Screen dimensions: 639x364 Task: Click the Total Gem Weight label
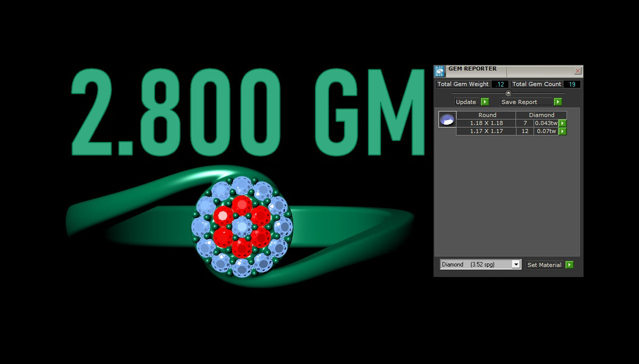pos(463,84)
